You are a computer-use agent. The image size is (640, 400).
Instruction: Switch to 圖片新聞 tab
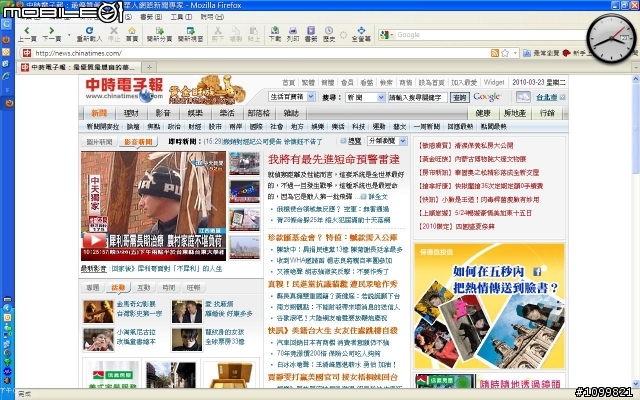tap(99, 142)
